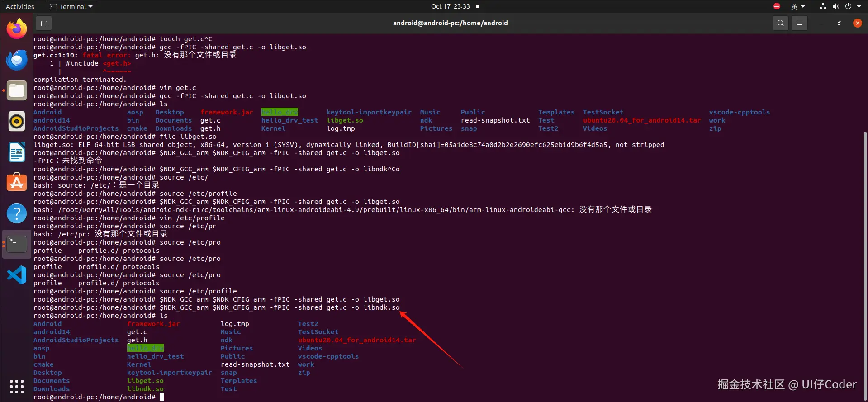Expand the system menu arrow

point(859,6)
